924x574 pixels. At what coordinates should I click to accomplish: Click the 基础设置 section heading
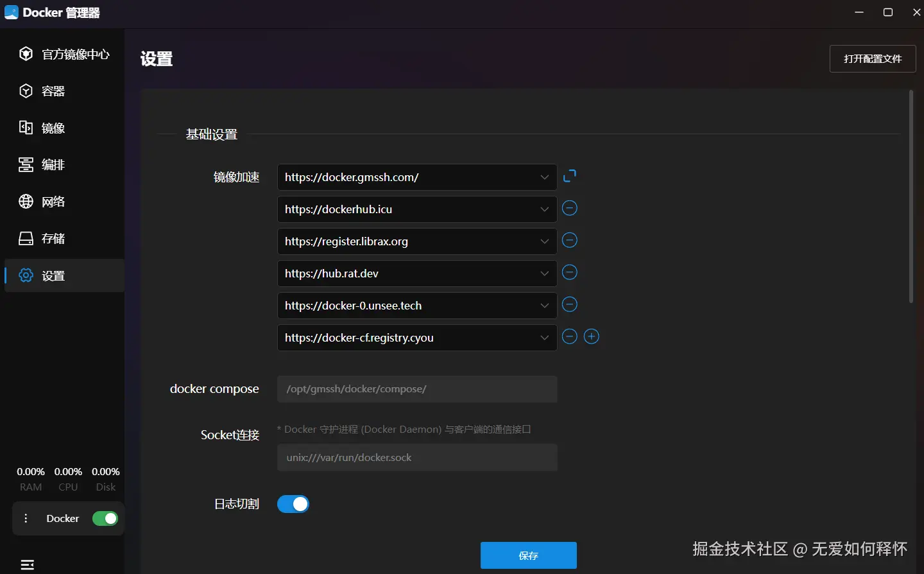212,134
